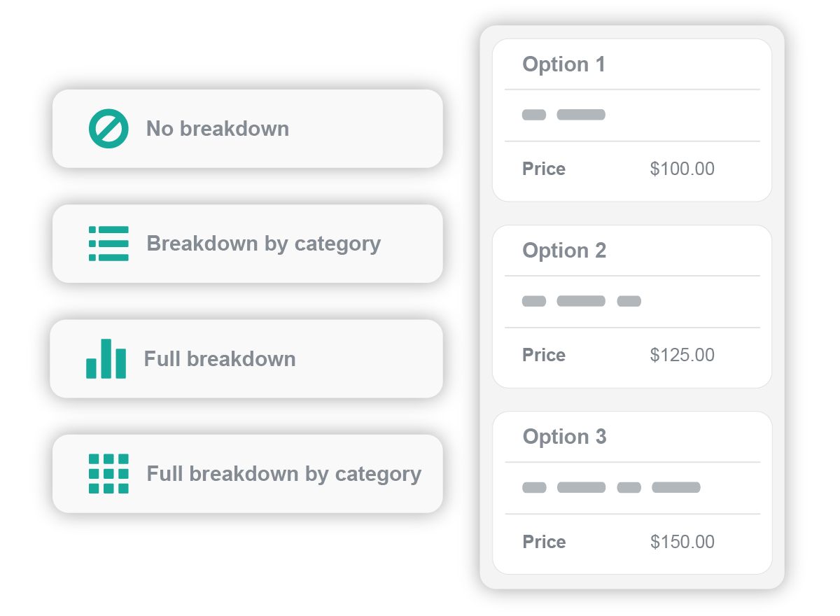The height and width of the screenshot is (616, 840).
Task: Select the Full breakdown option
Action: click(x=220, y=359)
